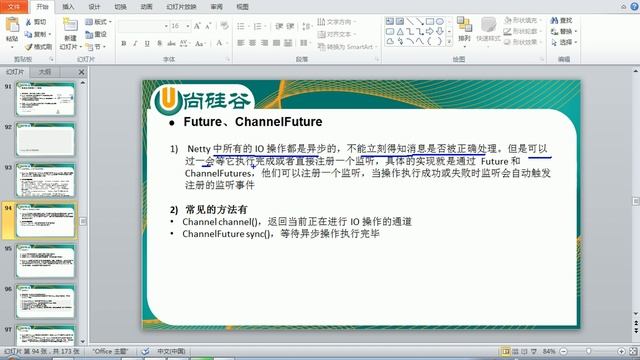Switch to Normal view in status bar

(x=506, y=351)
